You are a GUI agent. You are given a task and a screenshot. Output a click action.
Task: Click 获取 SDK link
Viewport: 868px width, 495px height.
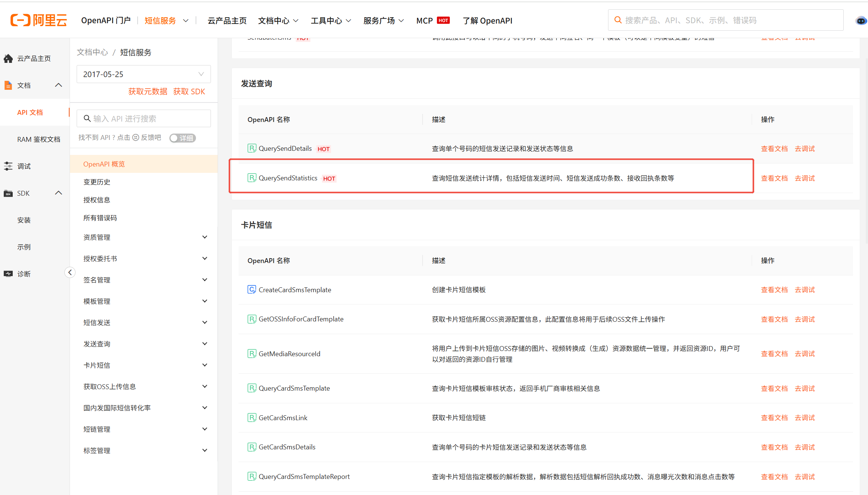coord(189,92)
